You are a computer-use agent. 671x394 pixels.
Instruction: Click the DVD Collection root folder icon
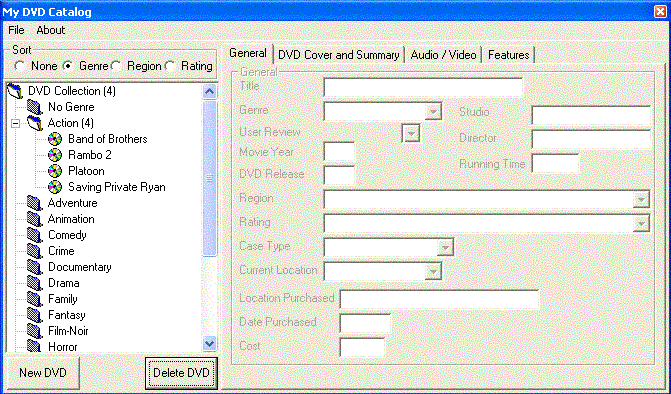(x=15, y=91)
